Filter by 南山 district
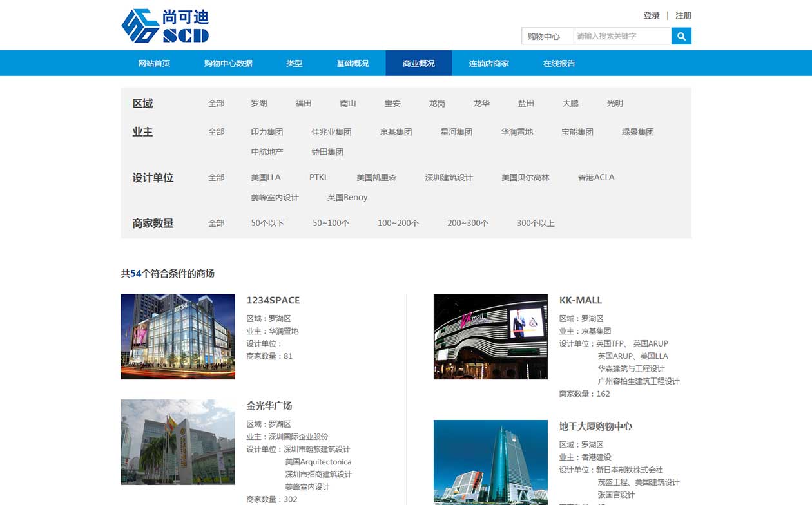The height and width of the screenshot is (505, 812). [x=348, y=103]
